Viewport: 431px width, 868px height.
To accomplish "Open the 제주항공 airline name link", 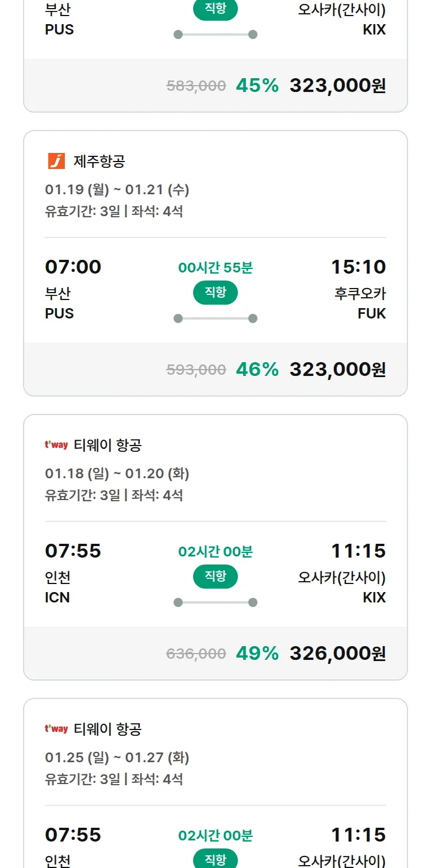I will click(99, 162).
